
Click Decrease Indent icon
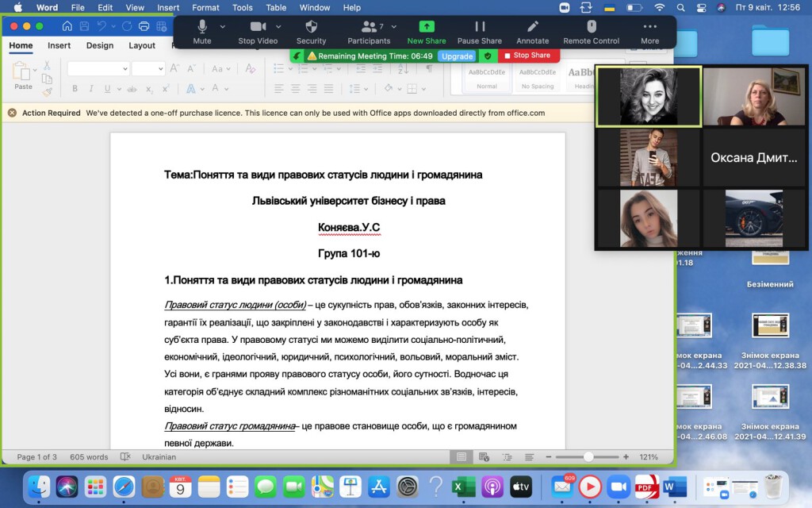361,68
